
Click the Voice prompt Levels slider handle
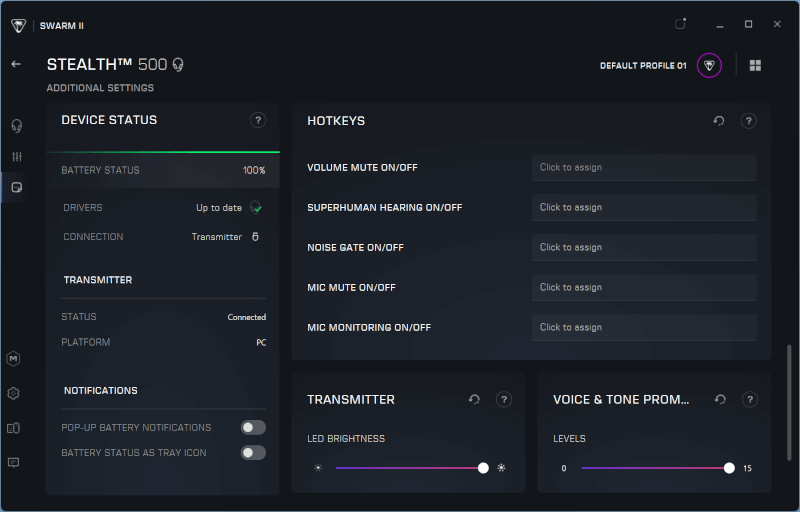pos(730,468)
